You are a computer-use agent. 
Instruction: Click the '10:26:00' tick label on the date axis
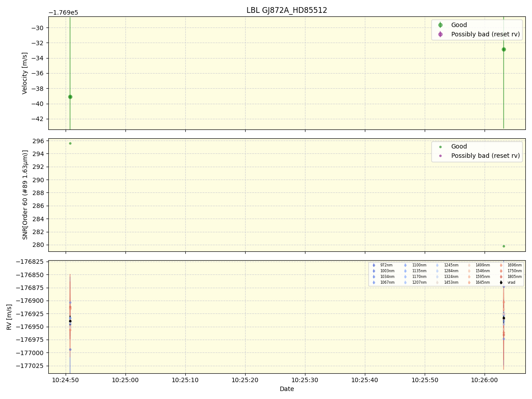click(485, 380)
